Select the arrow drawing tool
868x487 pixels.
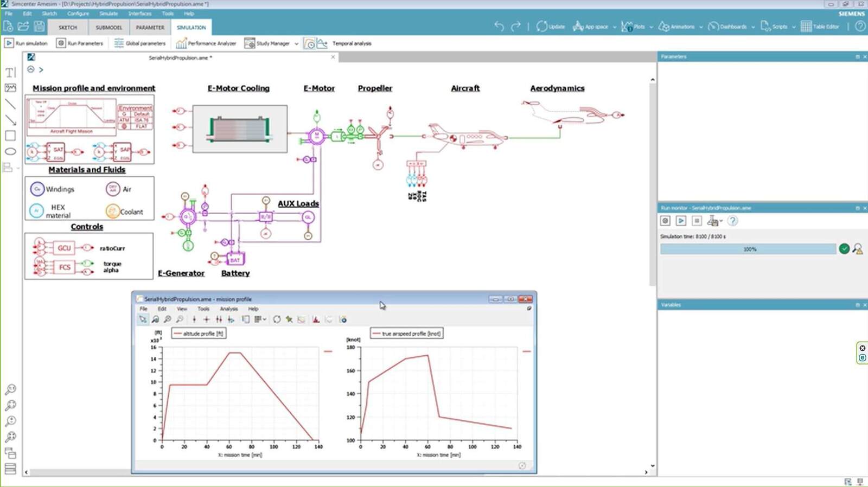[10, 120]
